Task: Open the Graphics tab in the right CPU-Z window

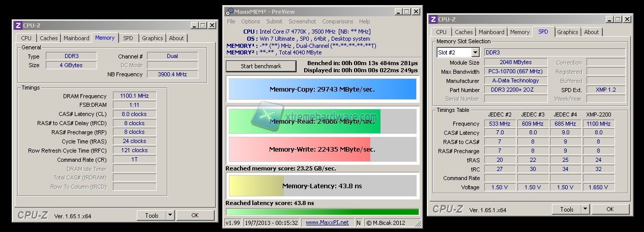Action: (567, 32)
